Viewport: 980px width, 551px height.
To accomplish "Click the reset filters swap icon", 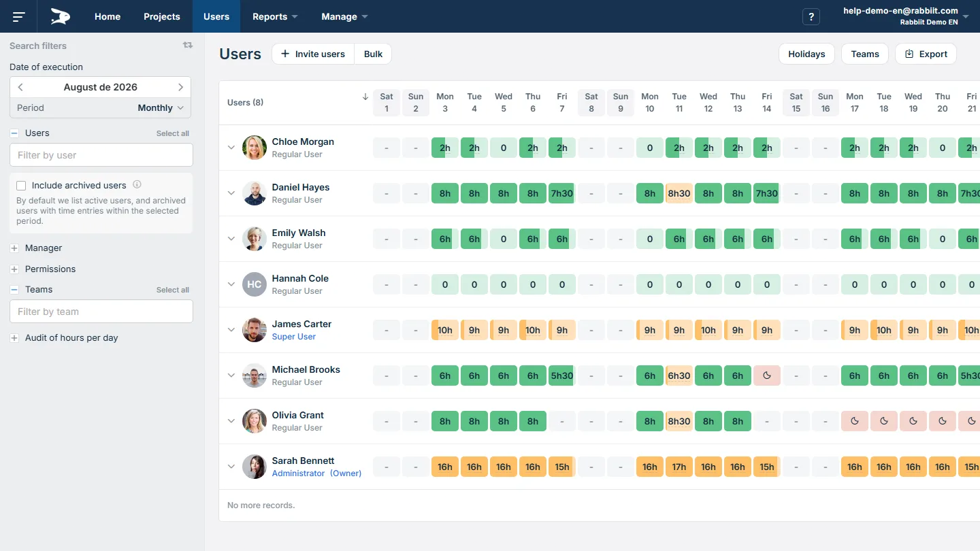I will pos(188,46).
